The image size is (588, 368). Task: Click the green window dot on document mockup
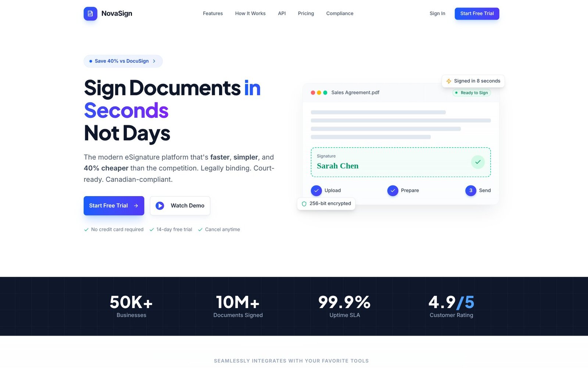(325, 93)
